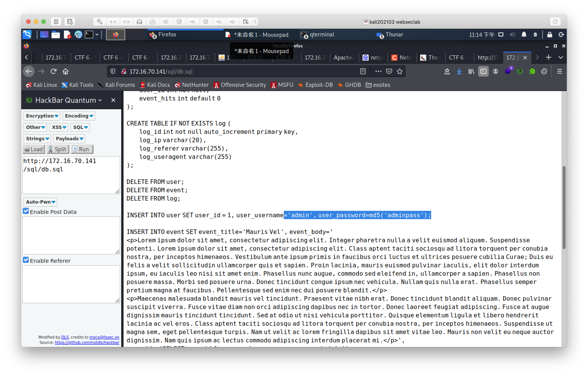
Task: Switch to the Netc tab with orange icon
Action: tap(402, 57)
